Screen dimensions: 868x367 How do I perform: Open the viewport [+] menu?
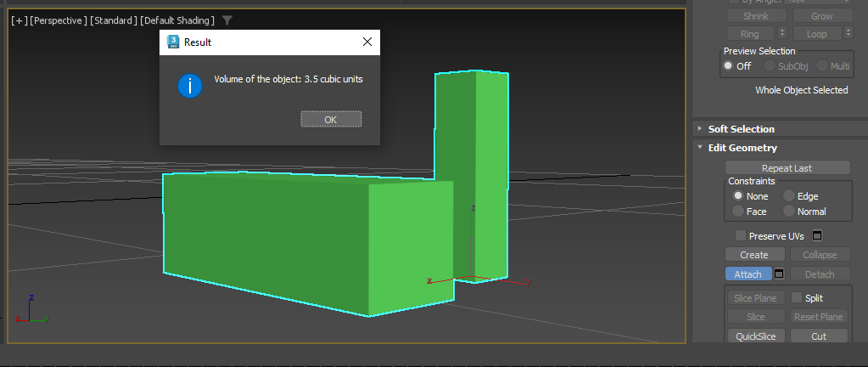[x=19, y=20]
